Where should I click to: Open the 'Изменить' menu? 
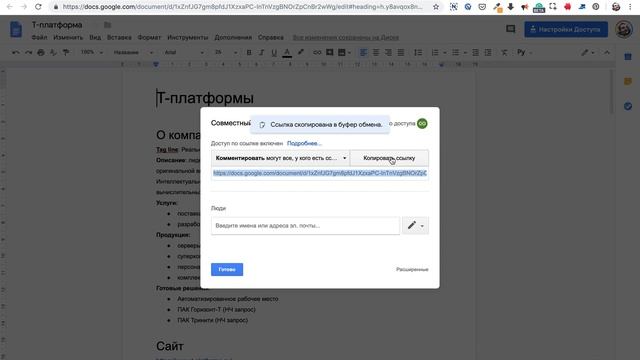(68, 37)
